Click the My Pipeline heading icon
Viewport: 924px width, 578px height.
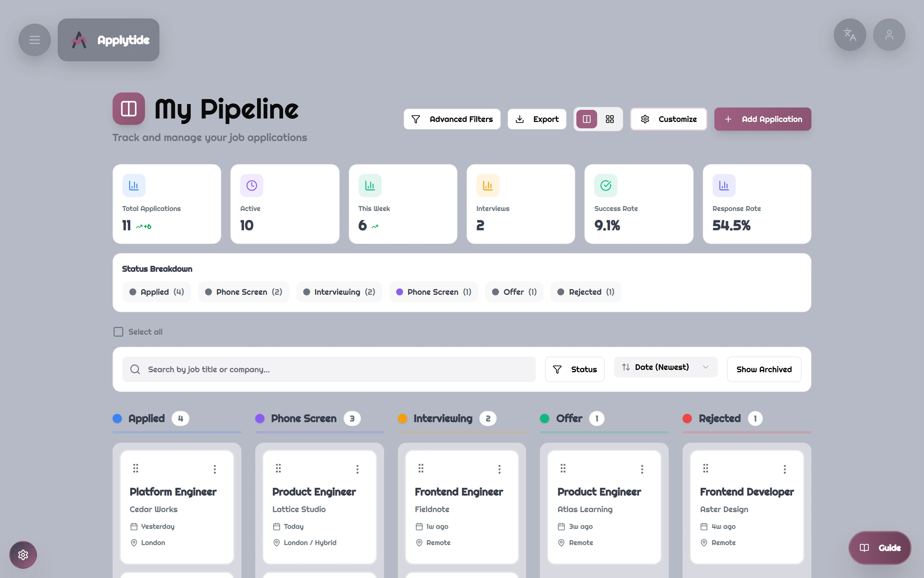pyautogui.click(x=129, y=109)
